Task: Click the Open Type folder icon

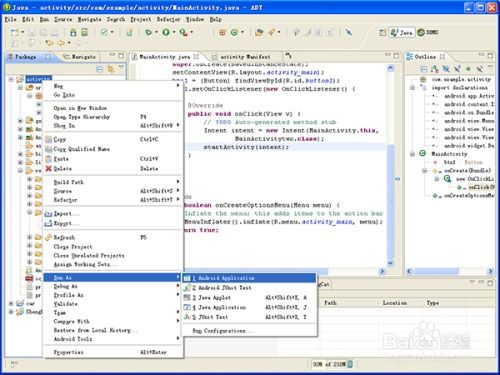Action: (259, 32)
